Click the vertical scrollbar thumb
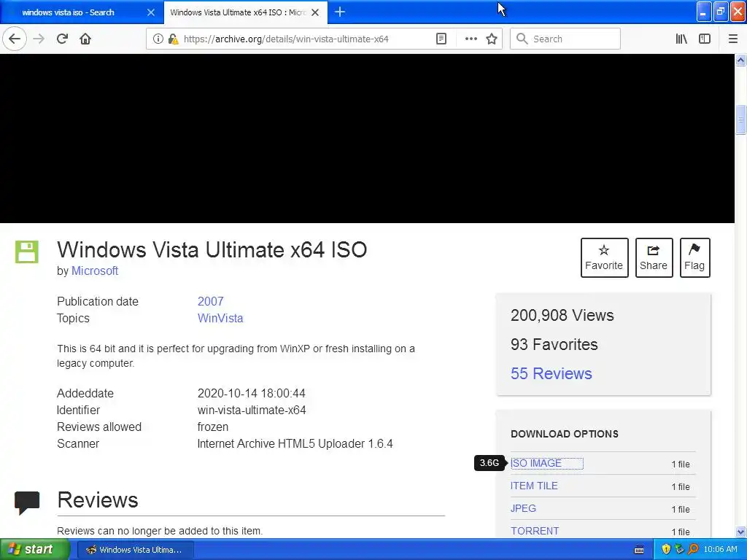Viewport: 747px width, 560px height. pyautogui.click(x=740, y=120)
